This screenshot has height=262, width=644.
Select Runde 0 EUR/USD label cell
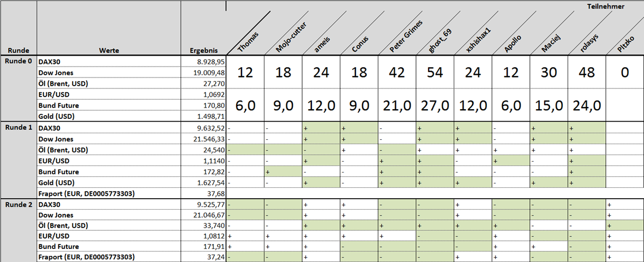tap(109, 94)
